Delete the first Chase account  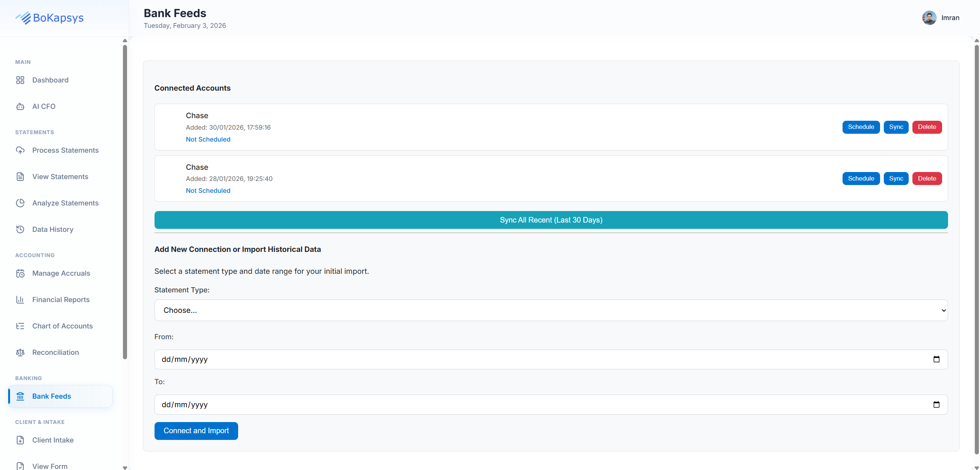[927, 127]
